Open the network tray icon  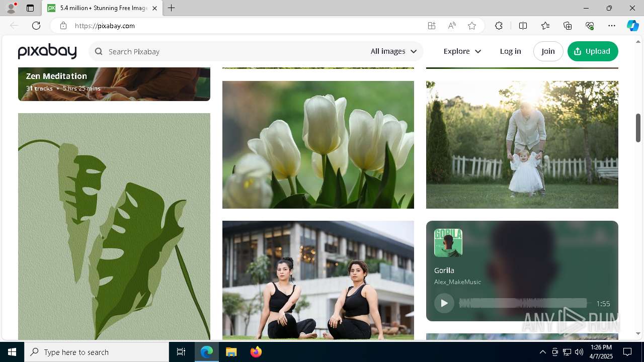click(x=567, y=352)
